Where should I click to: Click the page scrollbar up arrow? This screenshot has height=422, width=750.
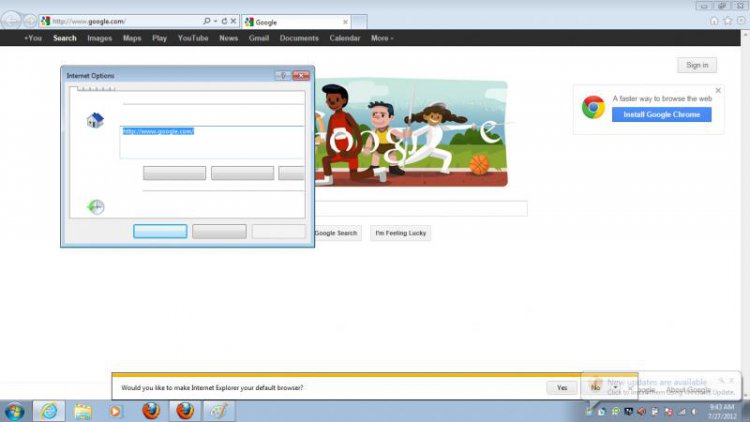745,35
